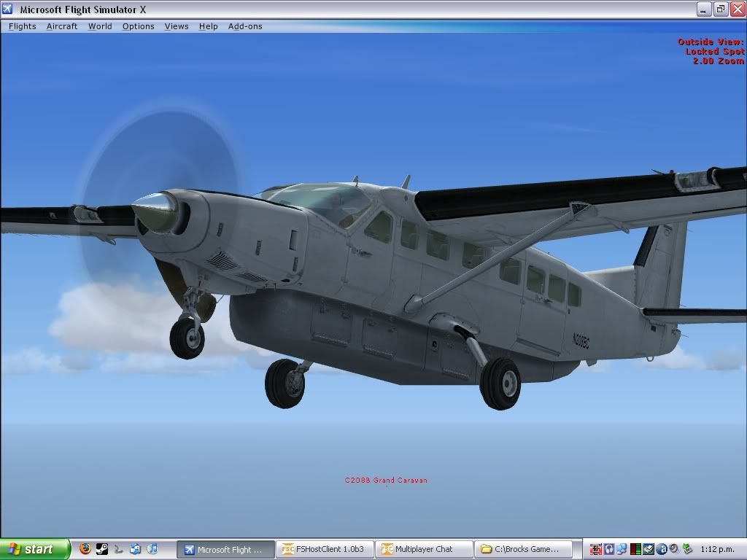This screenshot has width=747, height=560.
Task: Switch to FSHostClient 1.0b3 taskbar window
Action: point(325,549)
